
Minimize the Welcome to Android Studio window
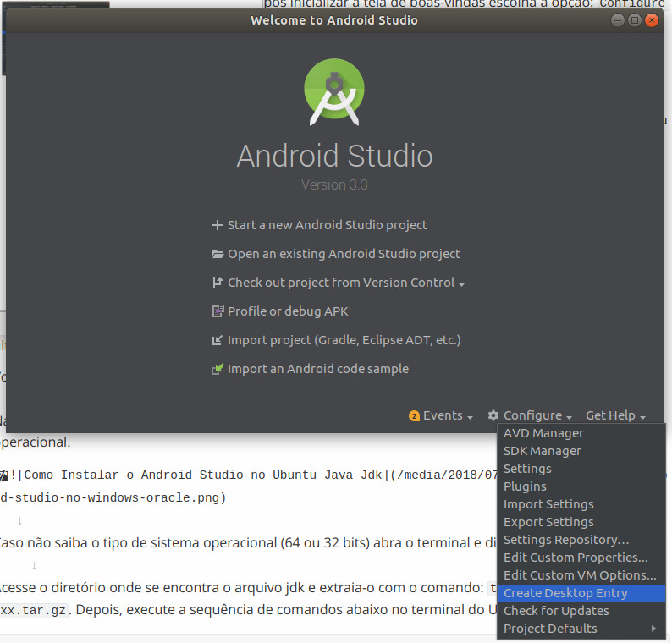click(617, 20)
